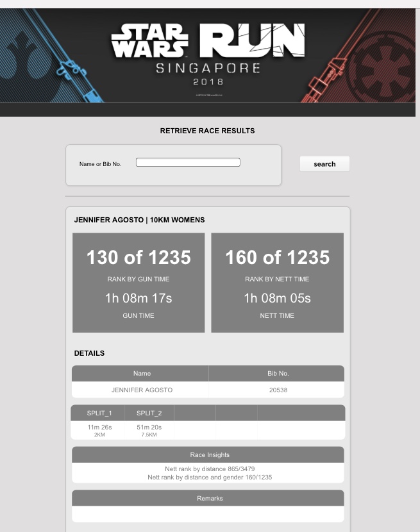Select gun time value 1h 08m 17s
Viewport: 420px width, 532px height.
coord(139,298)
